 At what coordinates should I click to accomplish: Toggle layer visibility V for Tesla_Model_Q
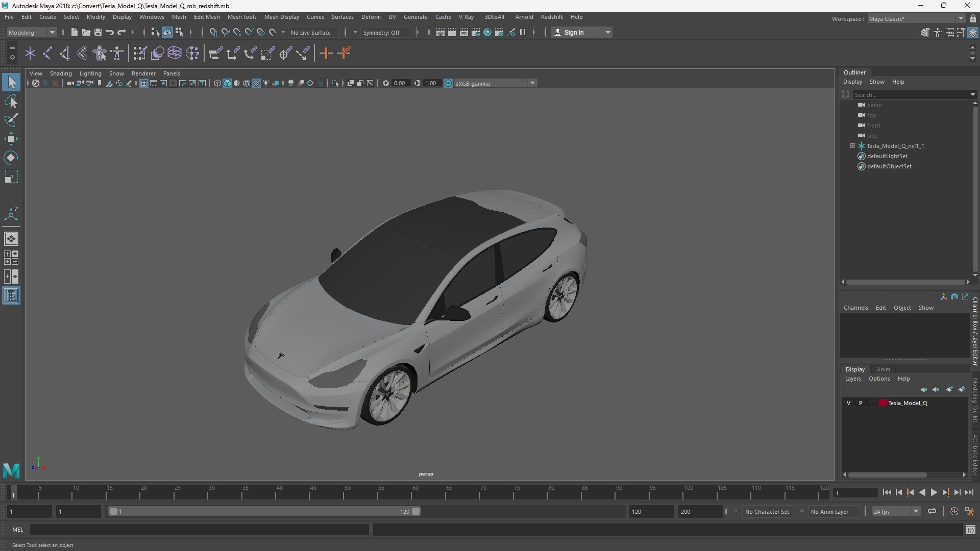848,403
